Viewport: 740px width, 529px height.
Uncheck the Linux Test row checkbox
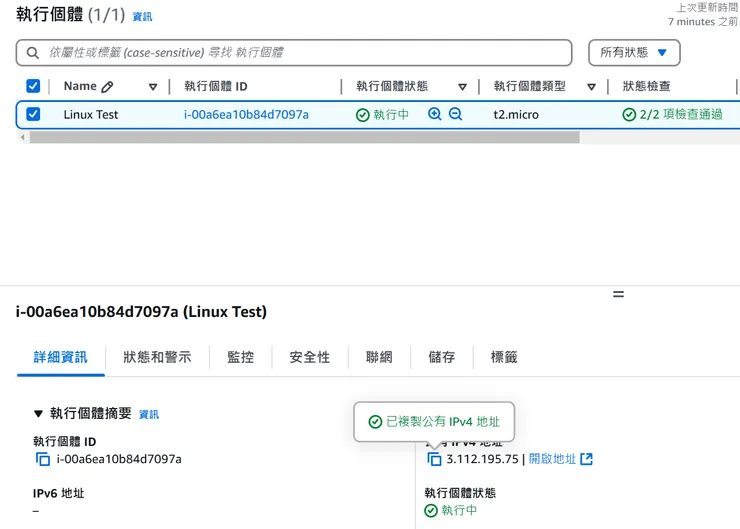[x=33, y=114]
